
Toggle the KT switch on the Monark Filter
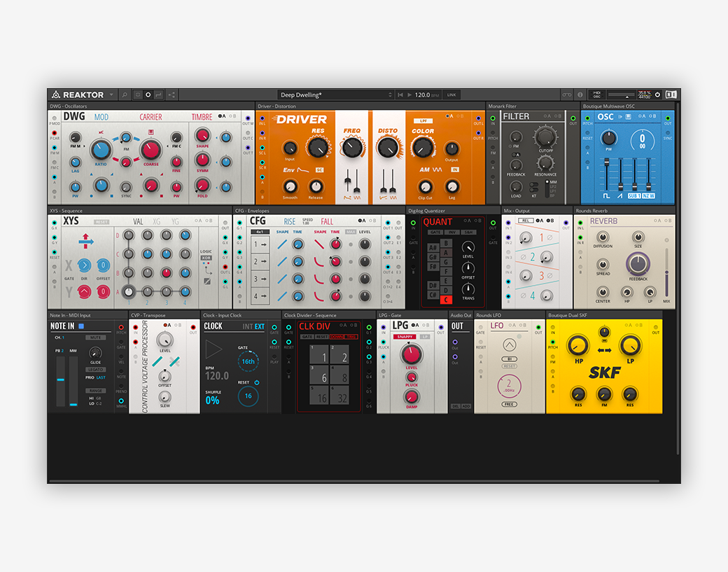[534, 187]
